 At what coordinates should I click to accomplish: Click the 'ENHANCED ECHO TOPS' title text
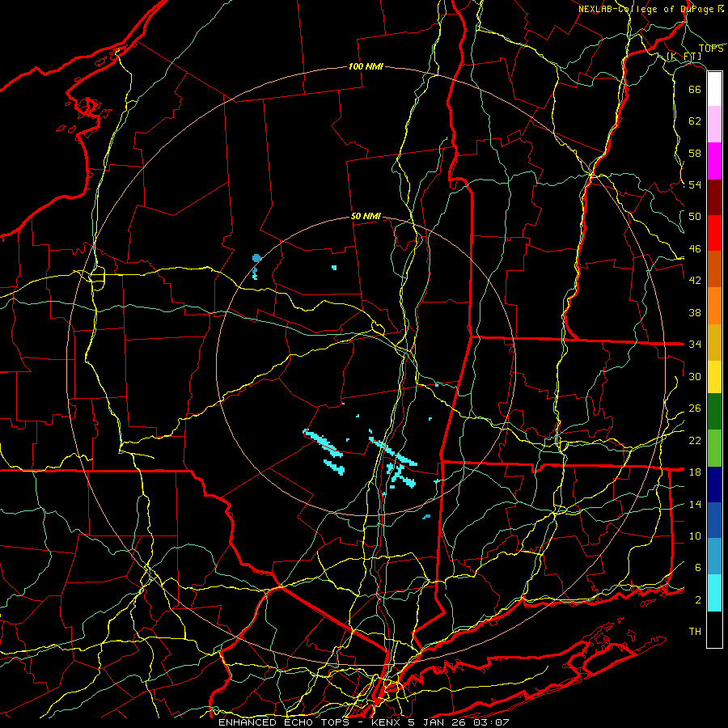(x=284, y=722)
